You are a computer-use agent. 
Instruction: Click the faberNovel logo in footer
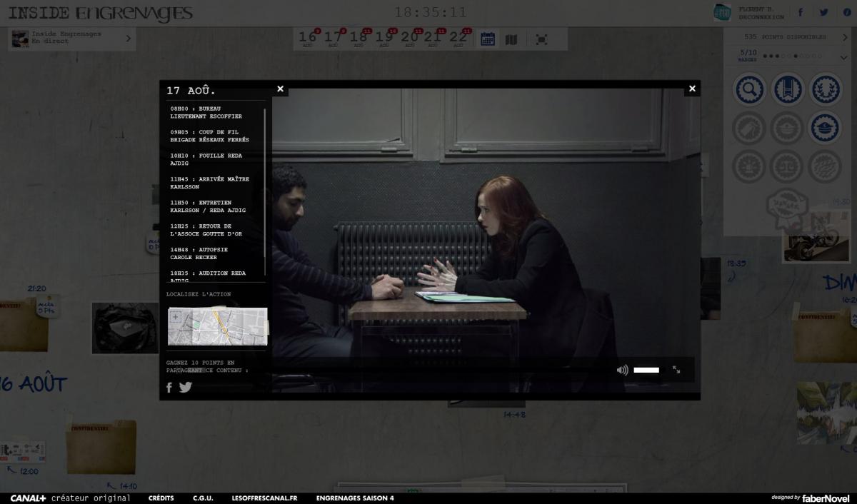click(826, 498)
